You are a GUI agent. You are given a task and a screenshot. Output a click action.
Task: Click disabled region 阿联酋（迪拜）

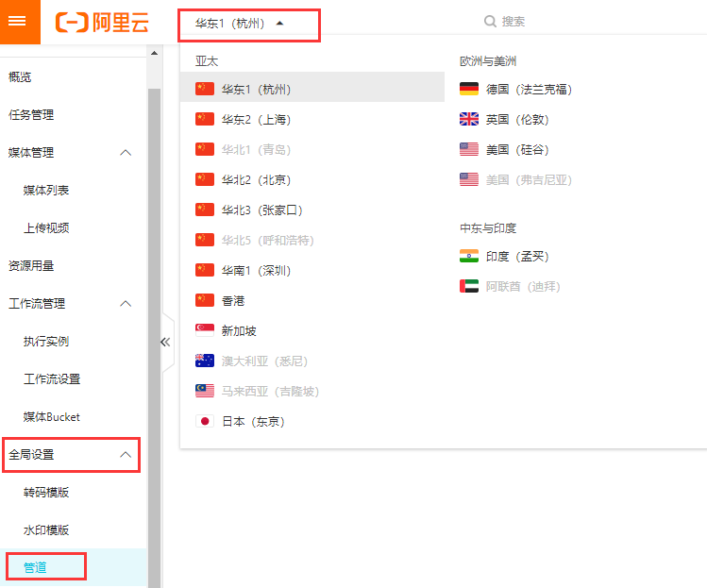(523, 286)
